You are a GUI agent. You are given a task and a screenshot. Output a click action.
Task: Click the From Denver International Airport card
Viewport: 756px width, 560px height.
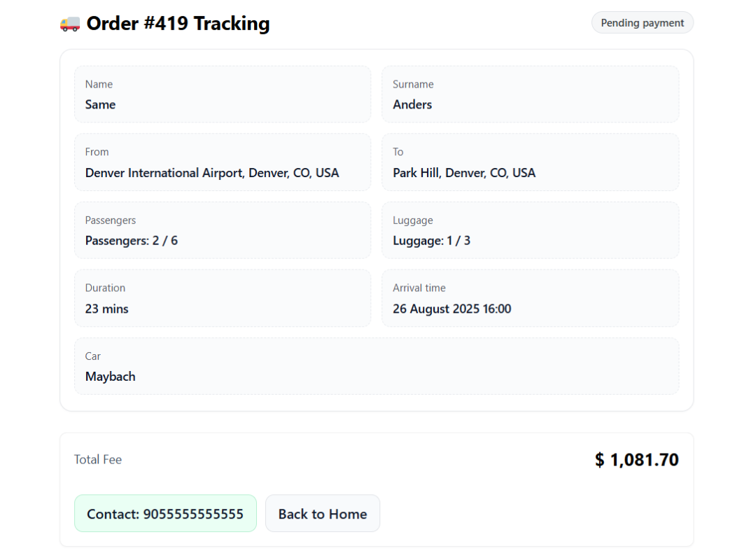tap(222, 162)
